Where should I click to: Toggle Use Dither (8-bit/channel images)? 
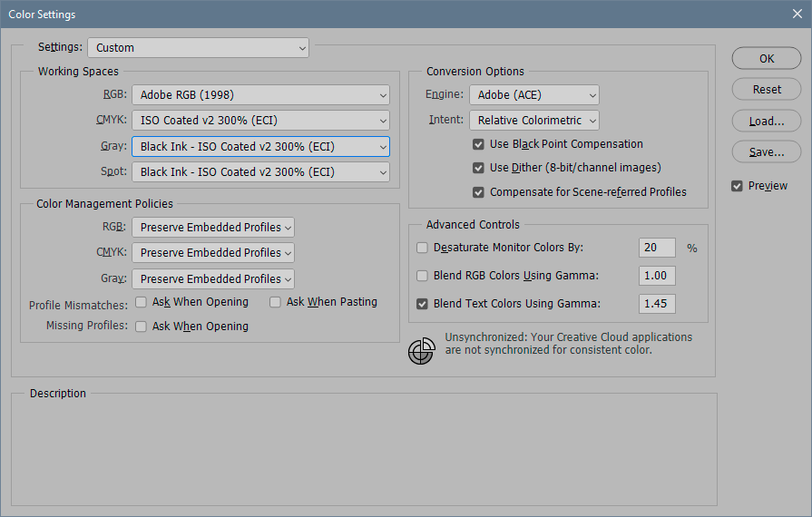tap(478, 168)
